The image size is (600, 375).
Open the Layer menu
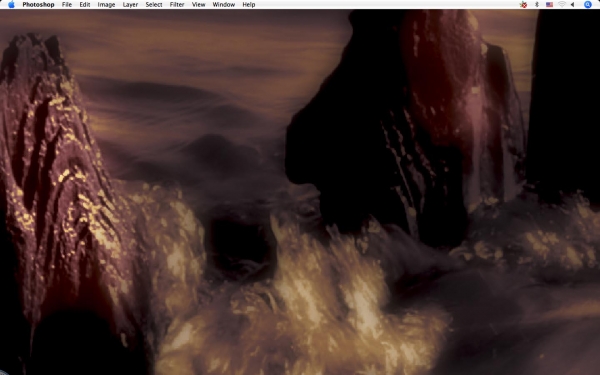coord(130,5)
